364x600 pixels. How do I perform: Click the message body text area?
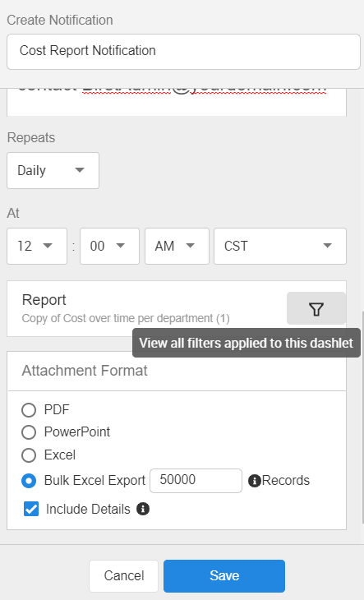point(177,102)
